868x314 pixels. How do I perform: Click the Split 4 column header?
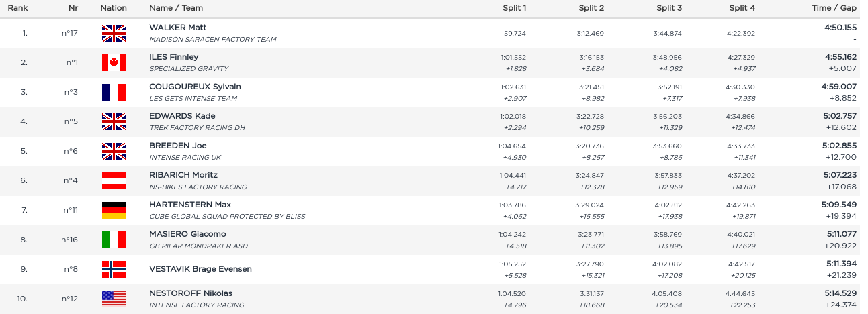pyautogui.click(x=742, y=8)
